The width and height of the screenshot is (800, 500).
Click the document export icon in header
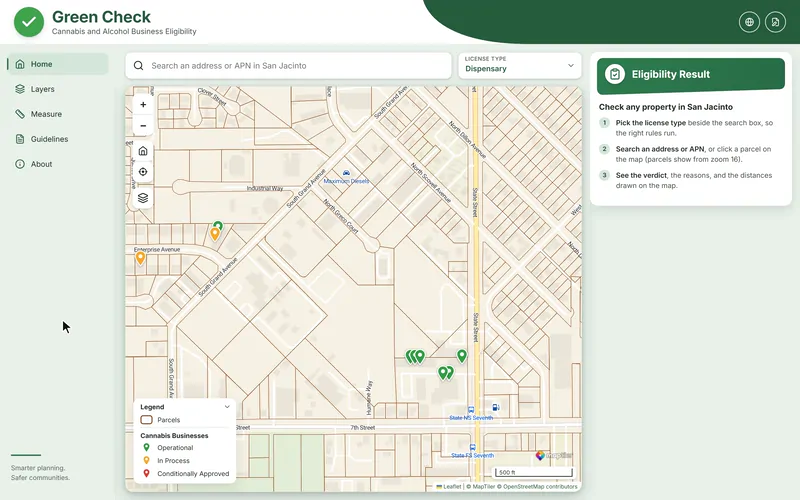(x=775, y=22)
